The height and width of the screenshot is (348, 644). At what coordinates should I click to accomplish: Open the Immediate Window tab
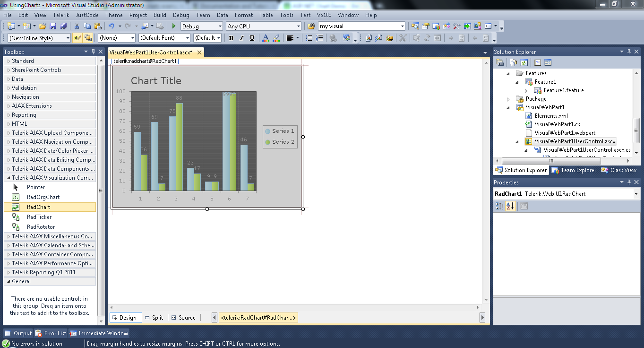(99, 333)
